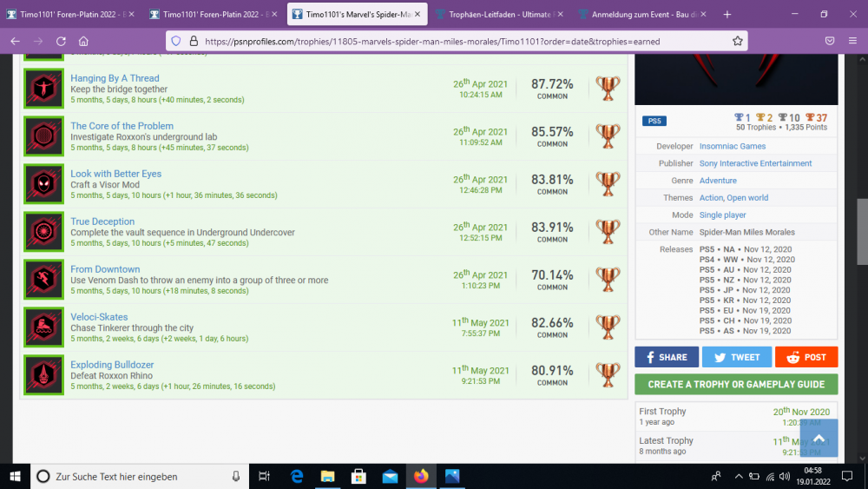Click the Hanging By A Thread trophy icon

tap(43, 89)
